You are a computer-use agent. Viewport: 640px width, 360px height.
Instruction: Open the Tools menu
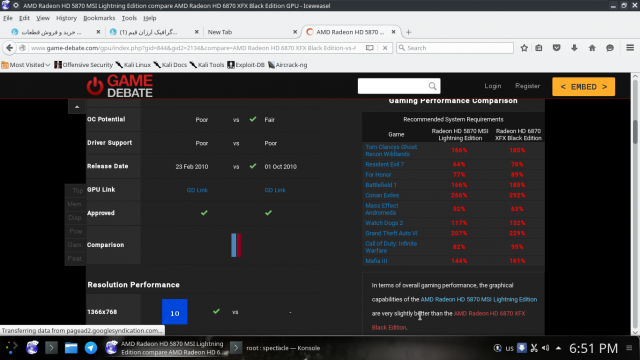129,18
